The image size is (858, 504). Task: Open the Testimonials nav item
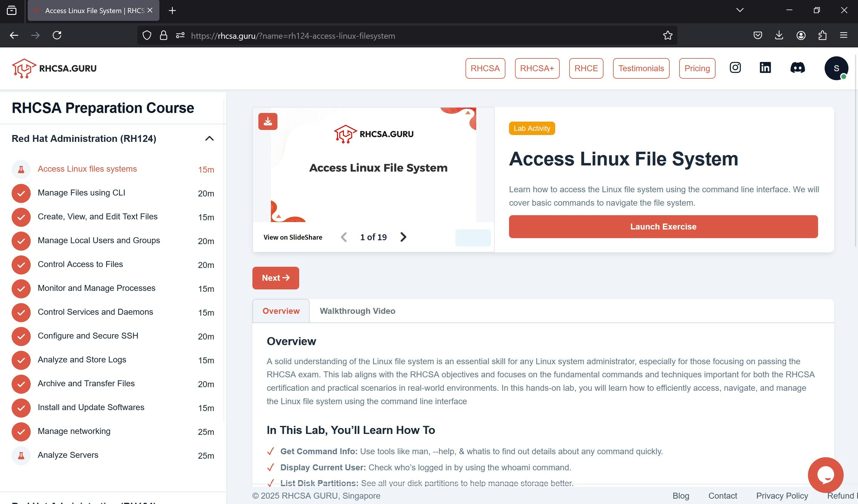641,68
